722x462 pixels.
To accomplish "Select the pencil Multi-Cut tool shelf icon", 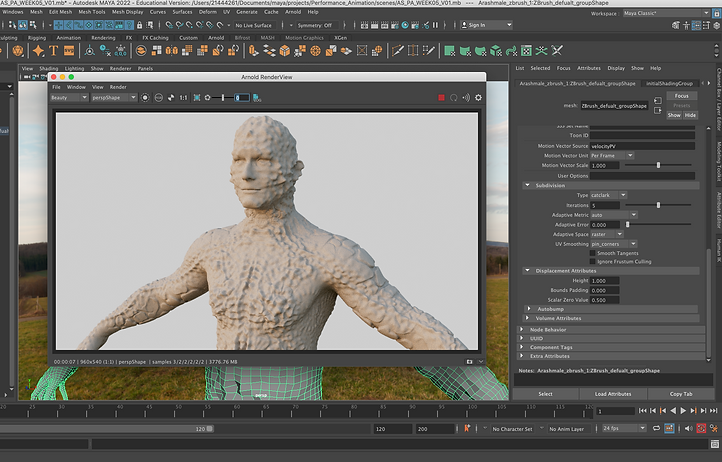I will [x=397, y=51].
